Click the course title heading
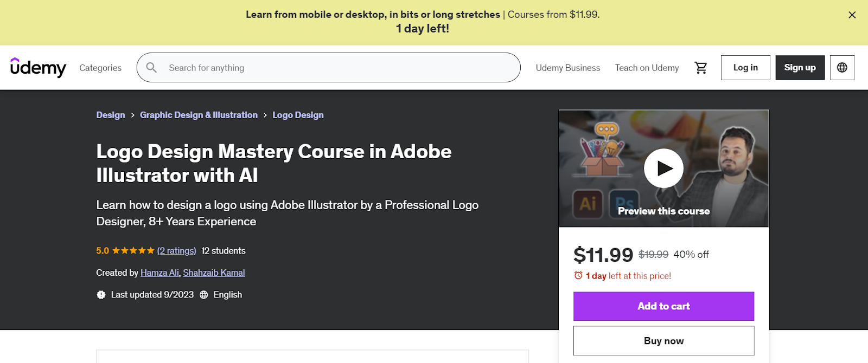Viewport: 868px width, 363px height. click(x=274, y=163)
